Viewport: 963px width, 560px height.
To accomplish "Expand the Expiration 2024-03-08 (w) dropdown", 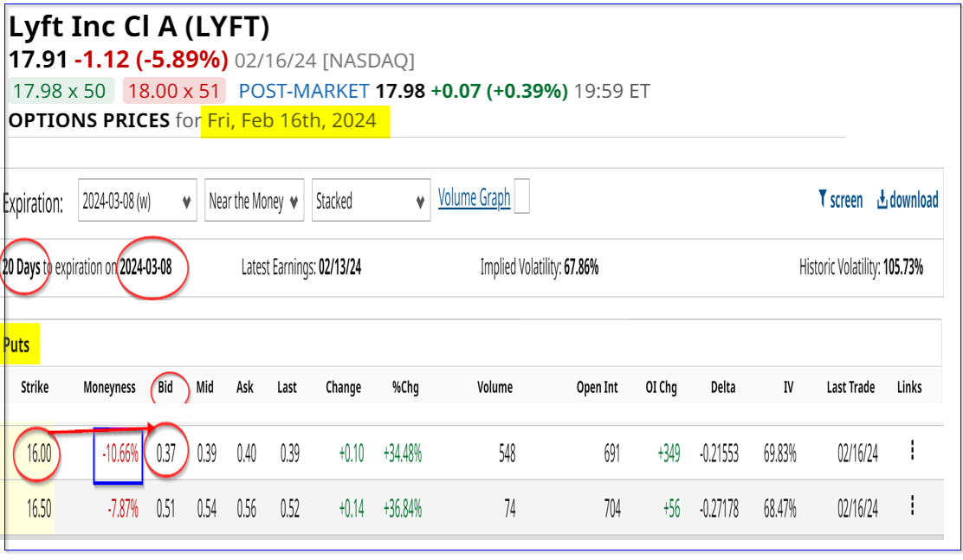I will click(137, 202).
